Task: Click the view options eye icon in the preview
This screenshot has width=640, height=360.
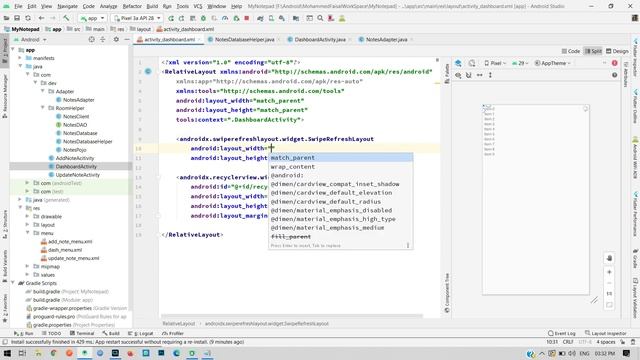Action: click(458, 75)
